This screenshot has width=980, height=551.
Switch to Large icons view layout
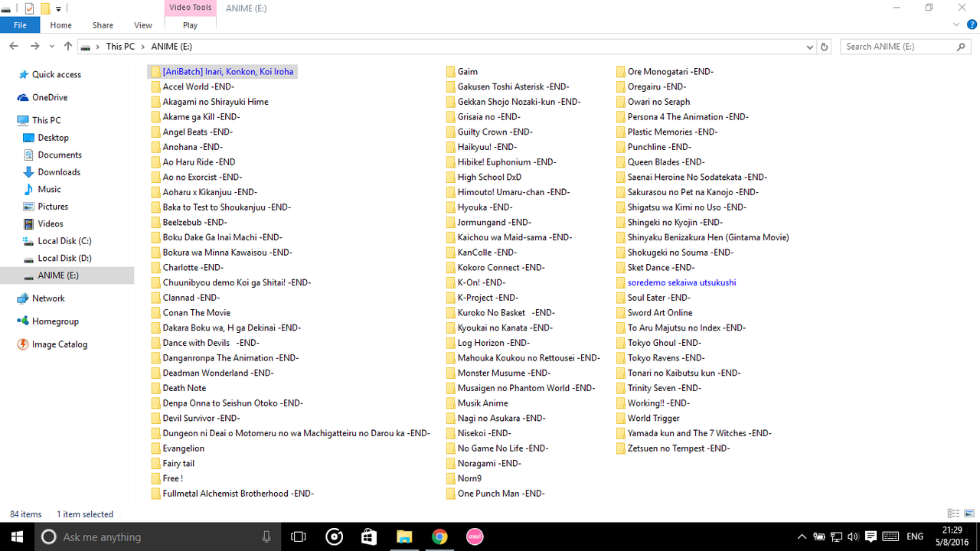pyautogui.click(x=969, y=514)
